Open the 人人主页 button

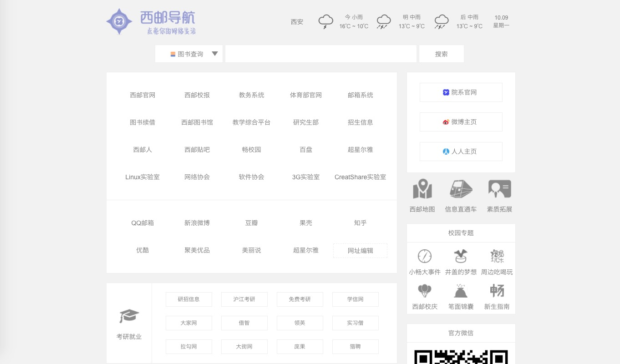click(x=461, y=152)
